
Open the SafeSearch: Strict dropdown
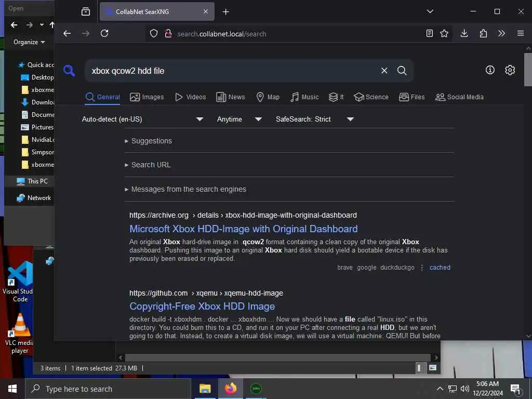point(314,119)
